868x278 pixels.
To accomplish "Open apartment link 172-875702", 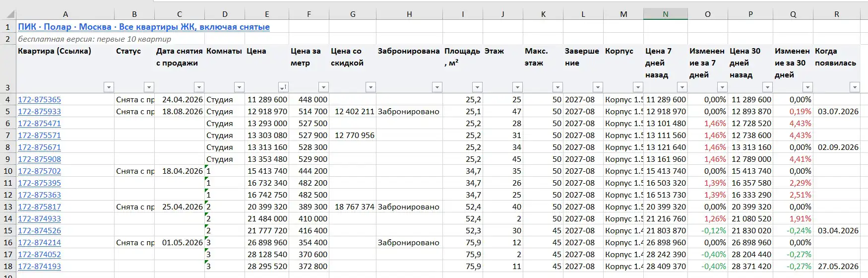I will point(39,171).
